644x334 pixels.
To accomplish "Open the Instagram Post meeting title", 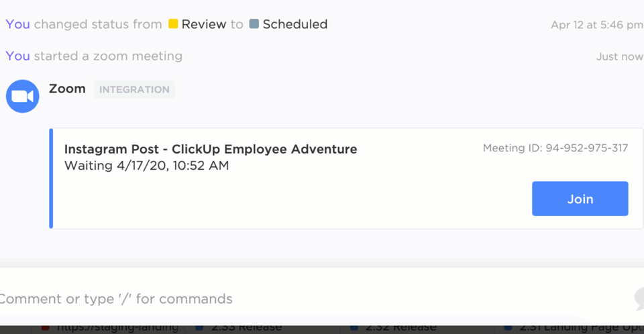I will click(210, 149).
